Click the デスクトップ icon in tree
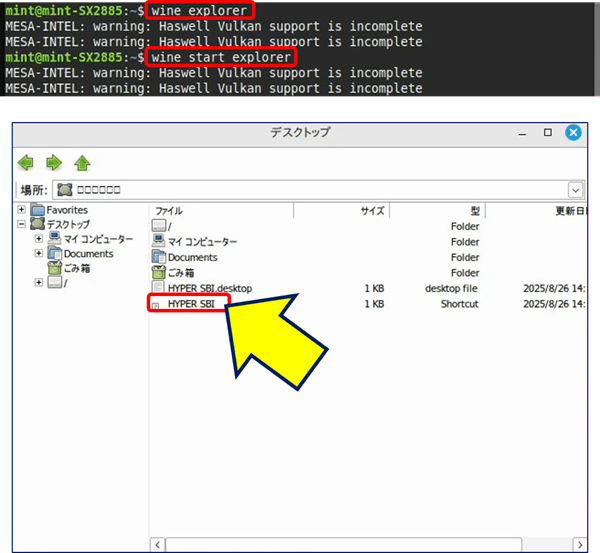The height and width of the screenshot is (553, 600). (x=38, y=223)
